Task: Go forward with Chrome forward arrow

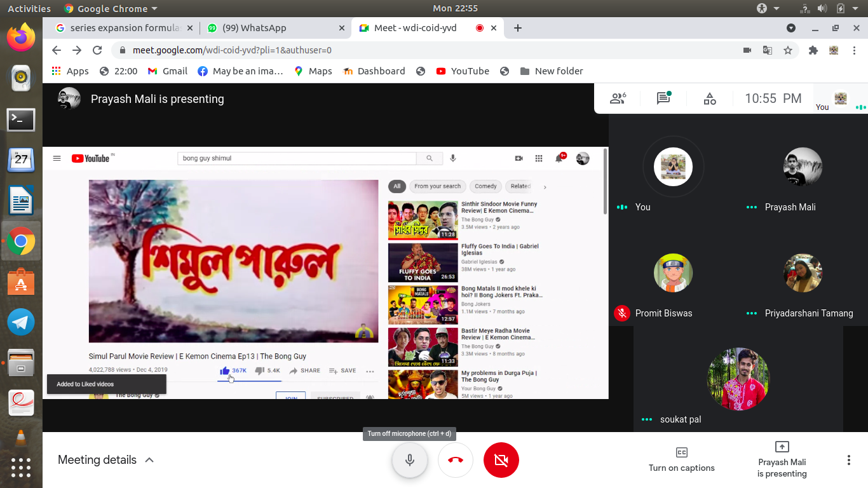Action: click(77, 50)
